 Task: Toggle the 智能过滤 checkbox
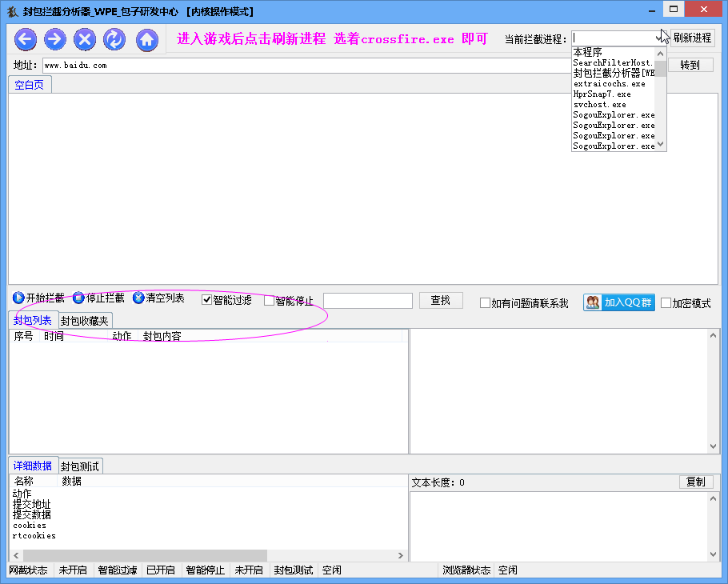[207, 300]
